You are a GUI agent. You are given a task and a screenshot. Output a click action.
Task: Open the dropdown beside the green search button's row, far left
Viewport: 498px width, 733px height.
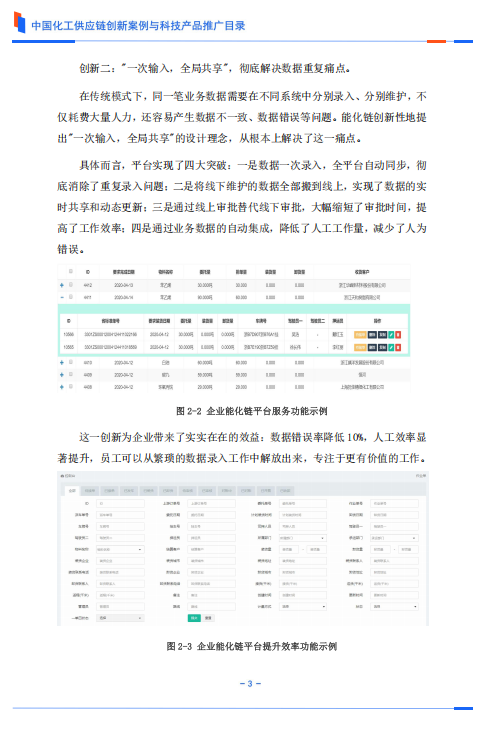click(x=120, y=618)
